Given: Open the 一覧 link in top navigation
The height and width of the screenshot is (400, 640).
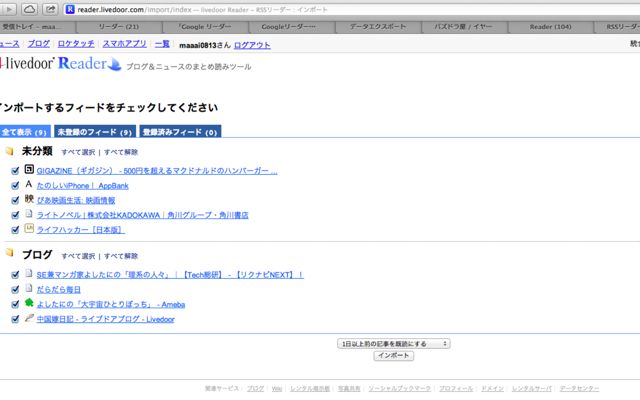Looking at the screenshot, I should (162, 44).
